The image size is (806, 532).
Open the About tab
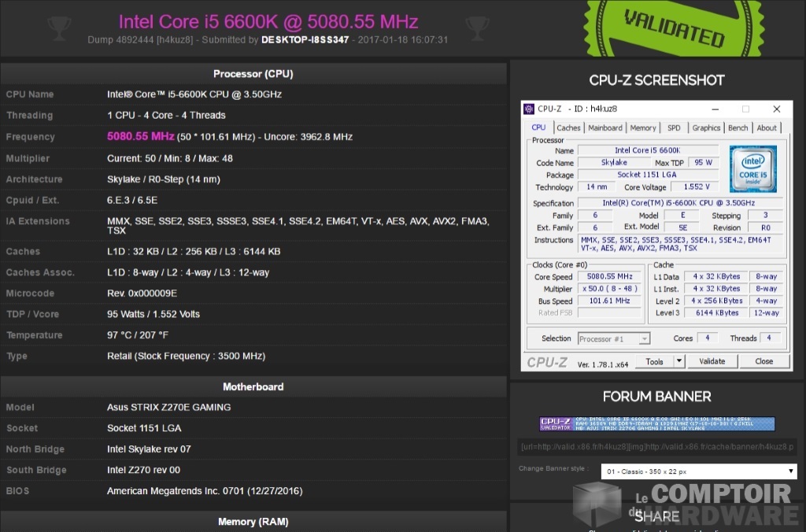pyautogui.click(x=767, y=128)
